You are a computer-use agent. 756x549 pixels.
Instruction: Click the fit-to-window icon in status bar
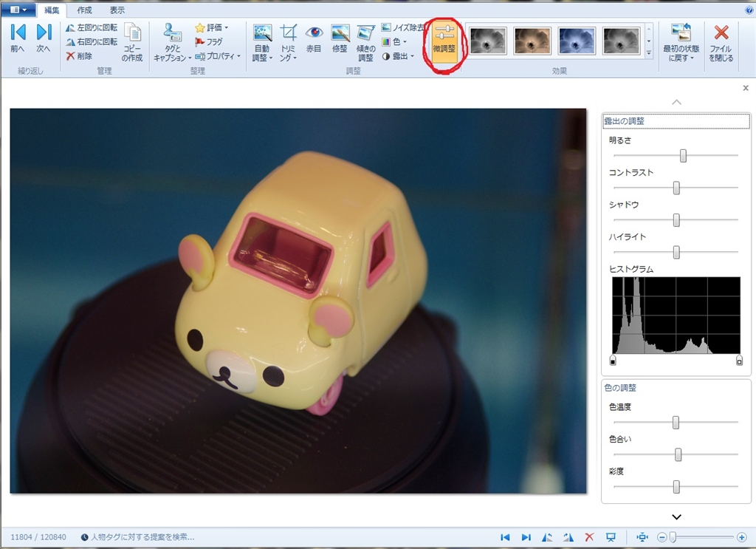pyautogui.click(x=642, y=537)
